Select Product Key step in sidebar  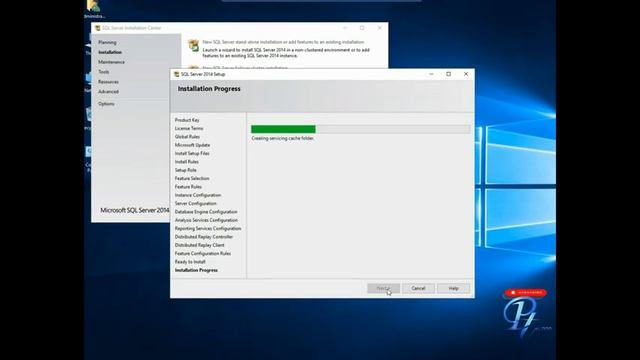[x=187, y=120]
